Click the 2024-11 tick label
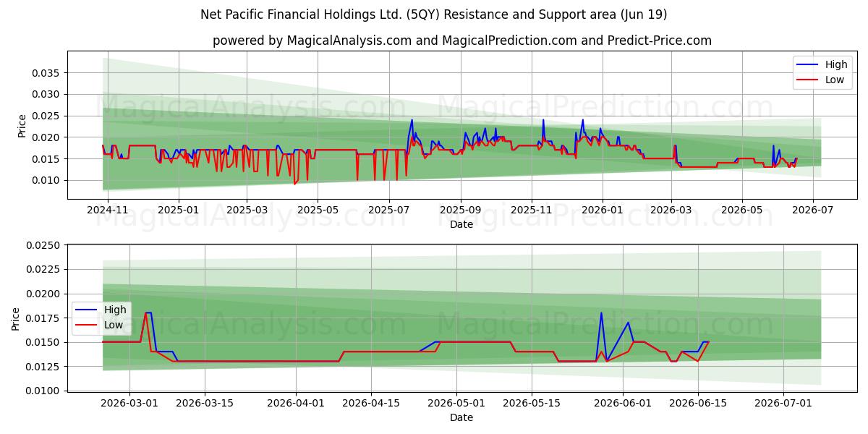868x434 pixels. (108, 210)
